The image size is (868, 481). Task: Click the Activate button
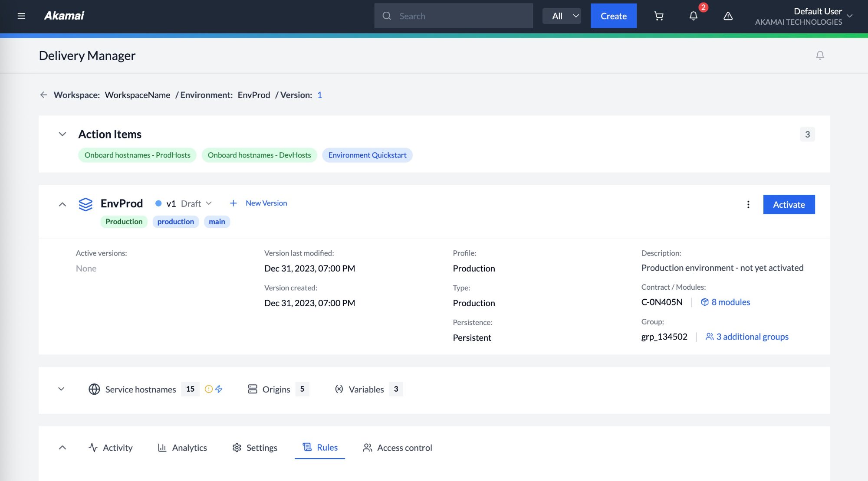coord(789,204)
